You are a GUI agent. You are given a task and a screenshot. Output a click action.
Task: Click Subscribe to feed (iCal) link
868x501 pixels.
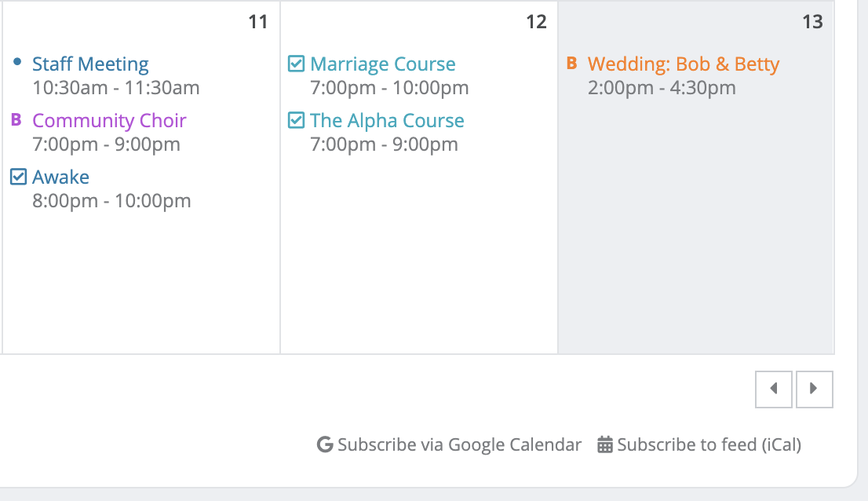coord(709,445)
